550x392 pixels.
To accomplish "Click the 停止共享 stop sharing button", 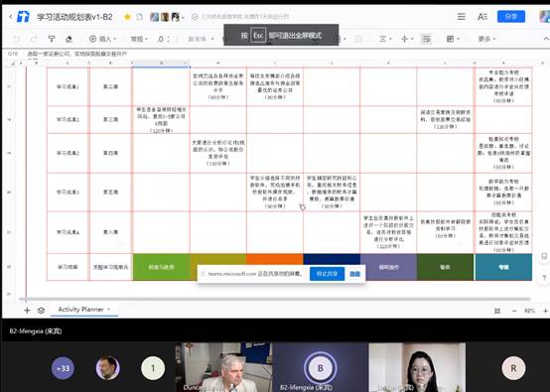I will (327, 274).
